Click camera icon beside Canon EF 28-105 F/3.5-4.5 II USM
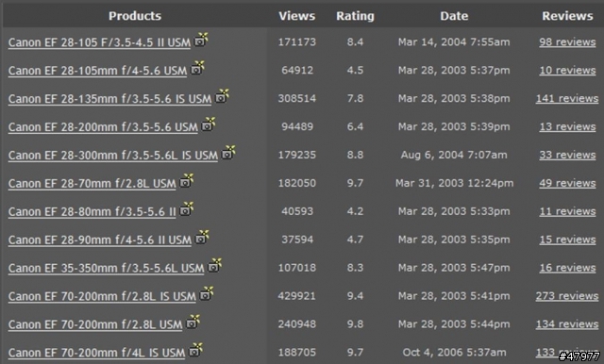The width and height of the screenshot is (604, 364). click(x=201, y=40)
